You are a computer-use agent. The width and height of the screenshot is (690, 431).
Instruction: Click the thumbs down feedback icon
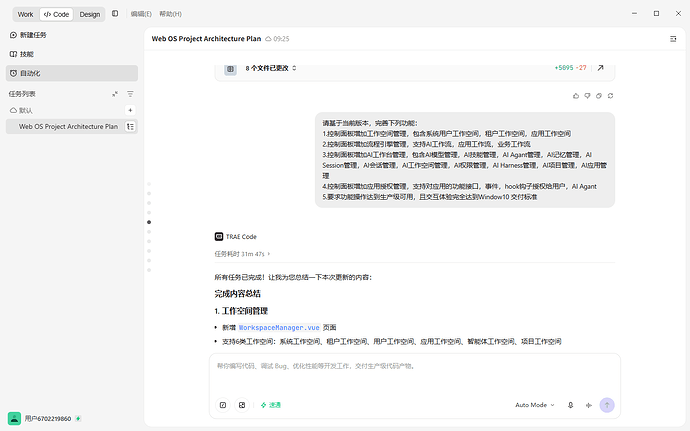click(x=587, y=96)
